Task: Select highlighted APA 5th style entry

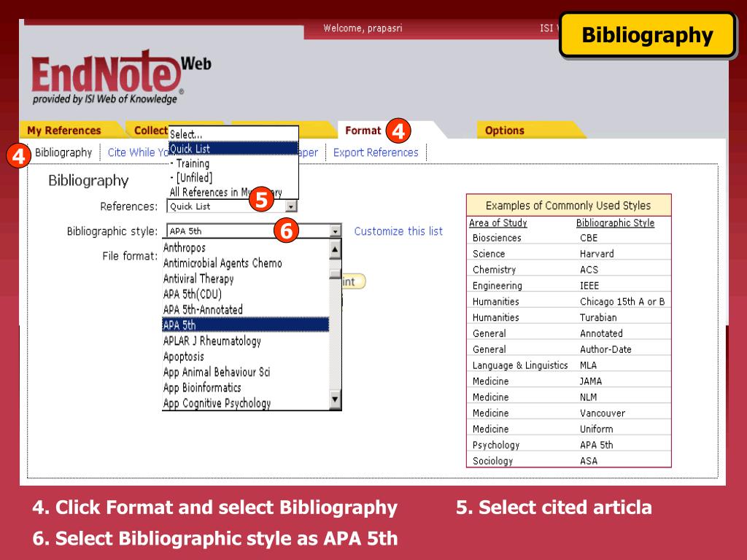Action: coord(246,324)
